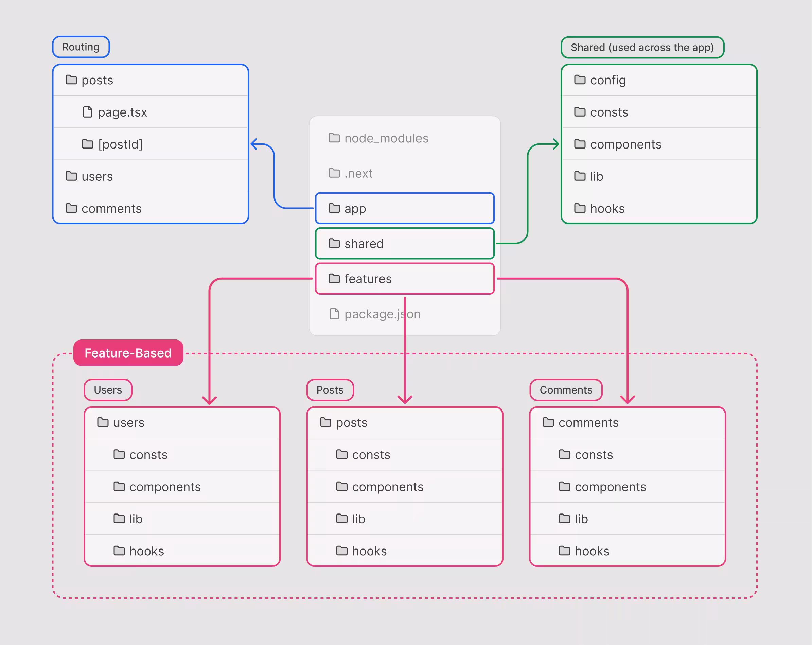
Task: Click the Routing label tag
Action: 81,47
